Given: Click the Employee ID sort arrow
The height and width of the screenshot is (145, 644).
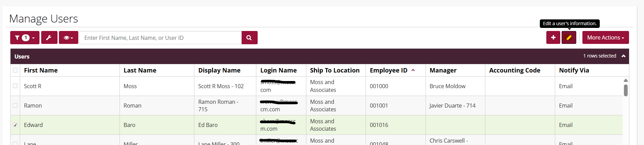Looking at the screenshot, I should click(413, 70).
